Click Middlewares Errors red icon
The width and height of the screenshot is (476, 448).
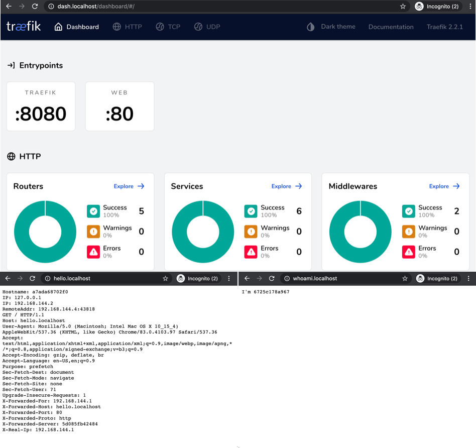[409, 252]
